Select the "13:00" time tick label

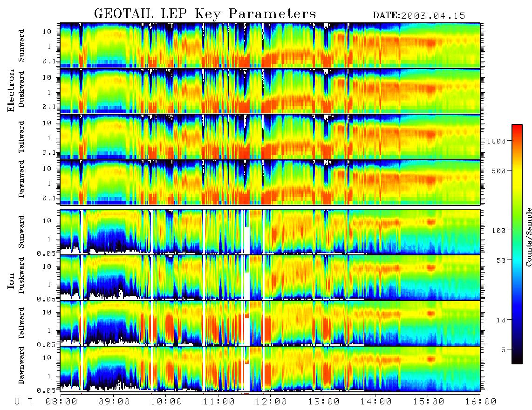(x=324, y=402)
